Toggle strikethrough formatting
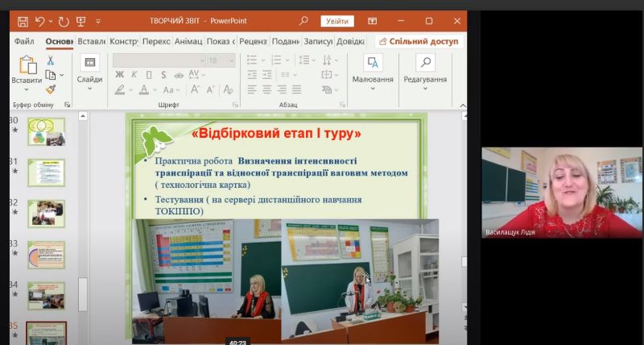 pyautogui.click(x=179, y=75)
